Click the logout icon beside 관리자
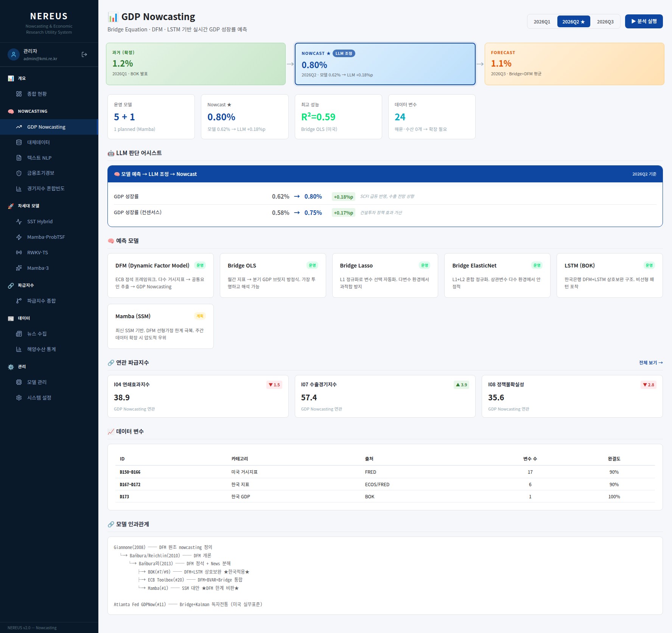 point(84,54)
